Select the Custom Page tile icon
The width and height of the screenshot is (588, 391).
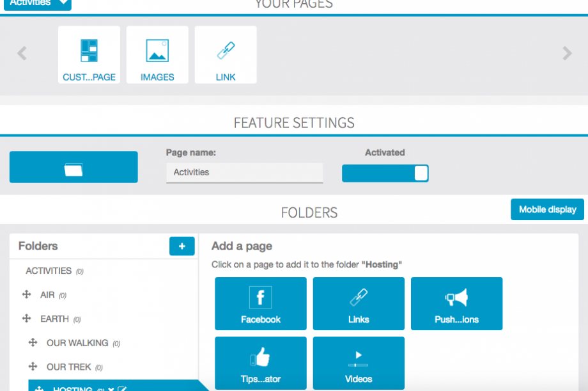89,51
